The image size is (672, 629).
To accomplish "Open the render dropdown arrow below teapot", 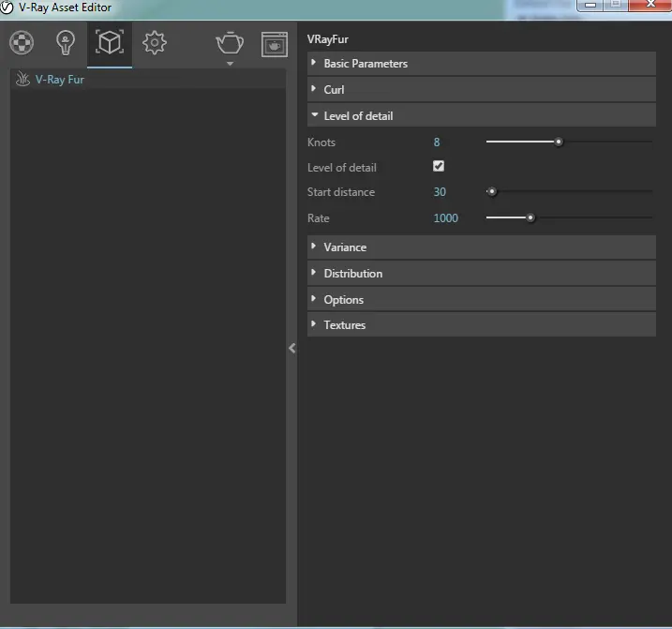I will coord(230,65).
